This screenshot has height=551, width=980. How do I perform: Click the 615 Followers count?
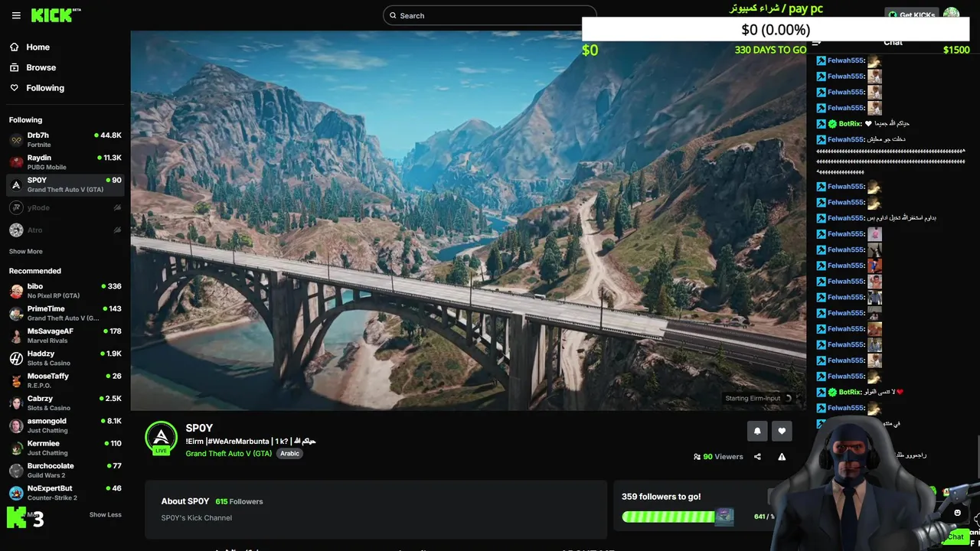[x=239, y=501]
